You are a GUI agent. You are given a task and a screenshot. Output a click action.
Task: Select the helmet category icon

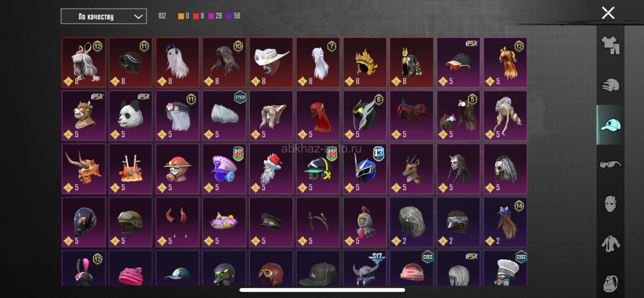(x=610, y=85)
